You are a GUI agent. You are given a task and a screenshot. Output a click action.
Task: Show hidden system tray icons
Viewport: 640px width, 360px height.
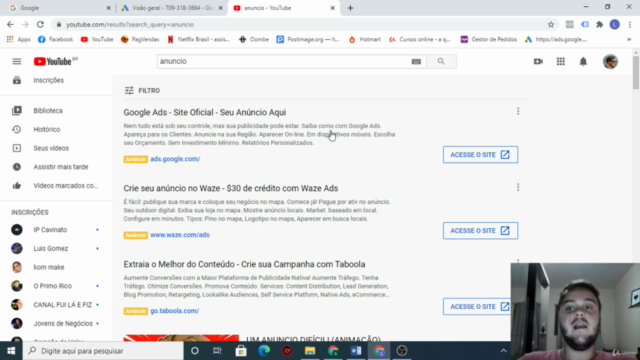coord(503,351)
